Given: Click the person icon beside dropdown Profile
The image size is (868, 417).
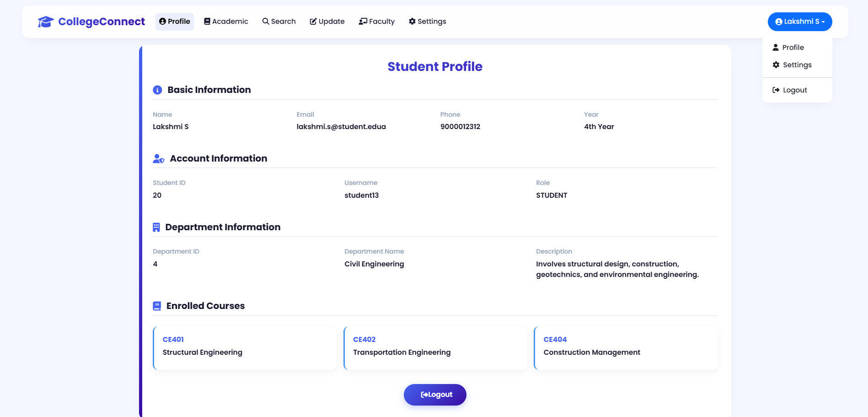Looking at the screenshot, I should coord(776,47).
